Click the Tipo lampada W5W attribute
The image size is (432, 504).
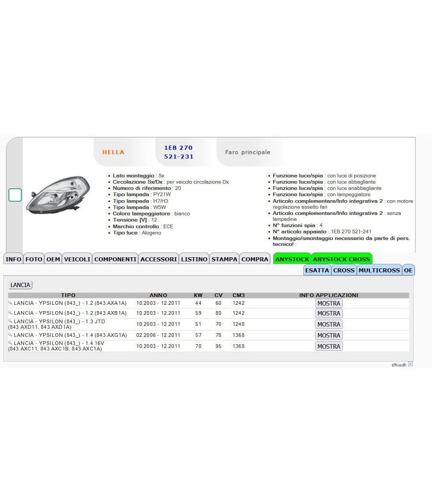tap(139, 207)
